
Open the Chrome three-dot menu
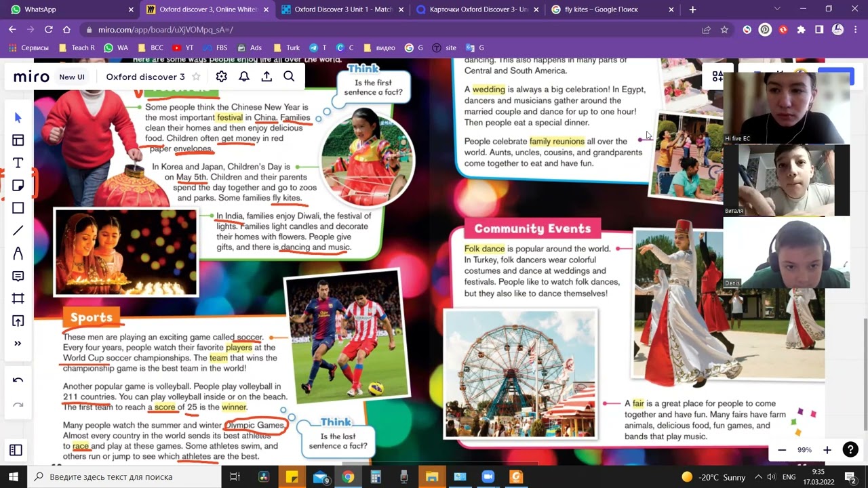[856, 30]
